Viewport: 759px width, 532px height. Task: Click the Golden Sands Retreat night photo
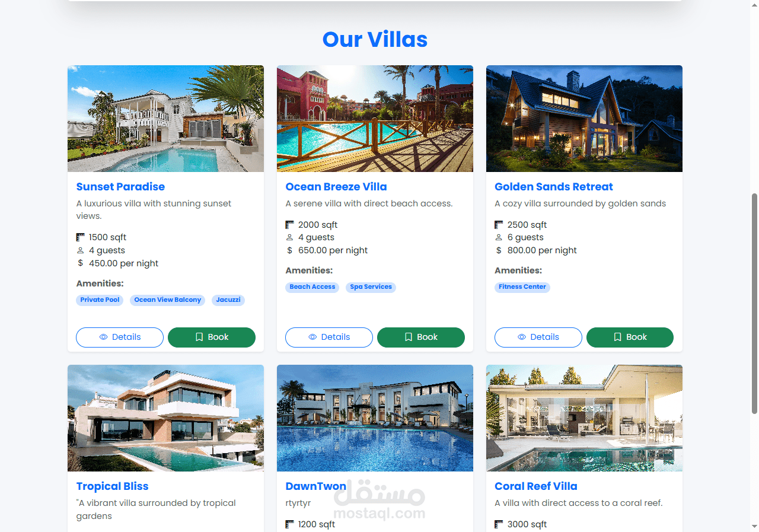[584, 119]
